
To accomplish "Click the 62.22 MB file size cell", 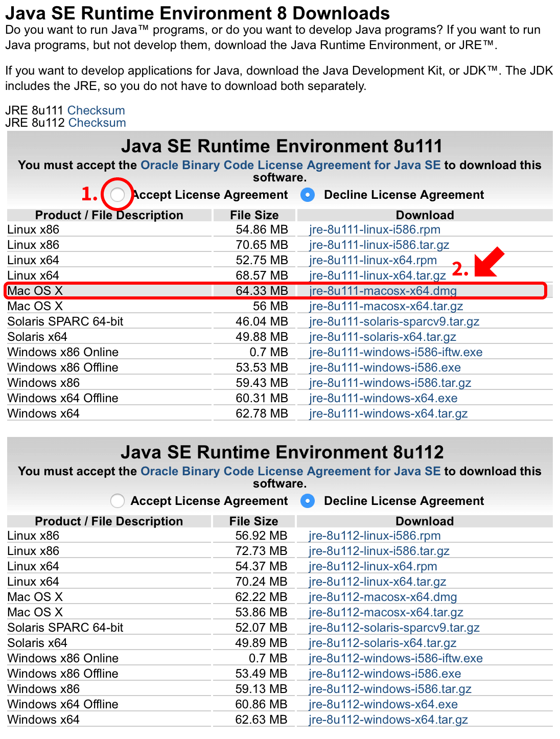I will (x=262, y=597).
